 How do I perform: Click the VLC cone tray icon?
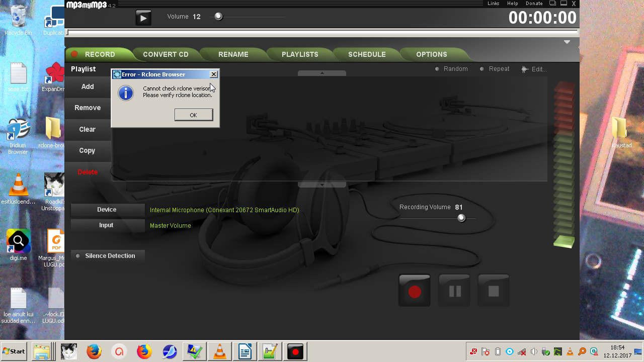pos(570,351)
